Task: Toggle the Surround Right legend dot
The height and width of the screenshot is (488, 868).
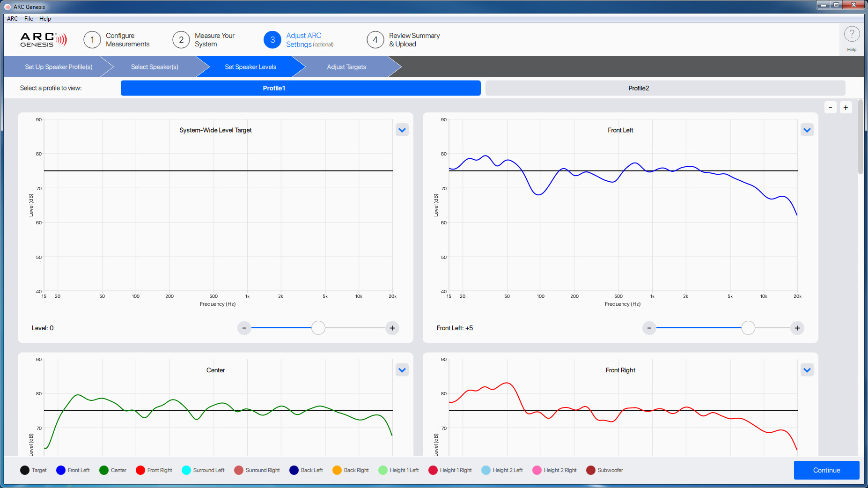Action: click(239, 470)
